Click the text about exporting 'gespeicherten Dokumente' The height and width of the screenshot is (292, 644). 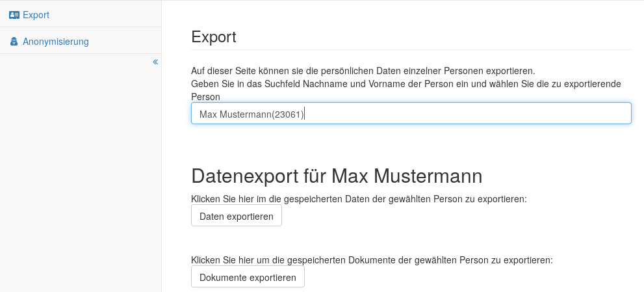coord(371,260)
